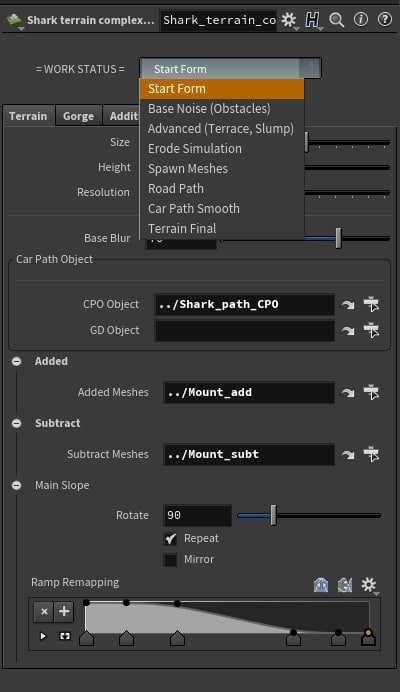Open the ramp presets gear menu
This screenshot has width=400, height=692.
point(369,585)
